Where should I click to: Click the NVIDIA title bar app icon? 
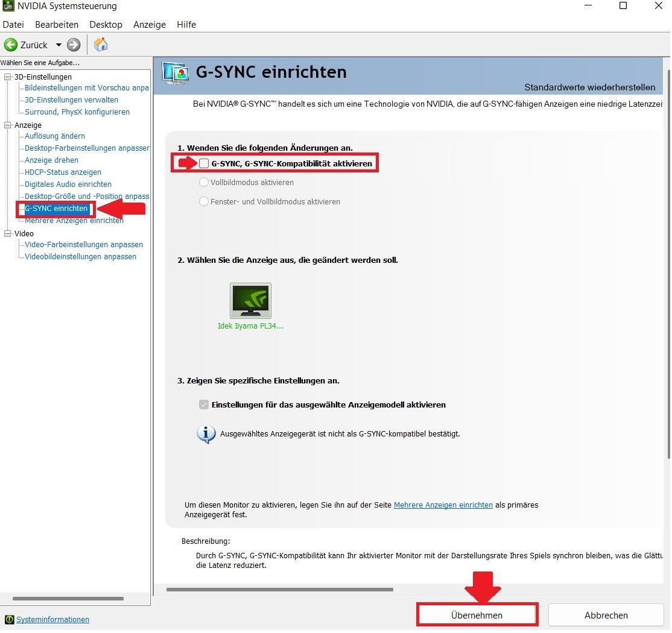tap(8, 5)
